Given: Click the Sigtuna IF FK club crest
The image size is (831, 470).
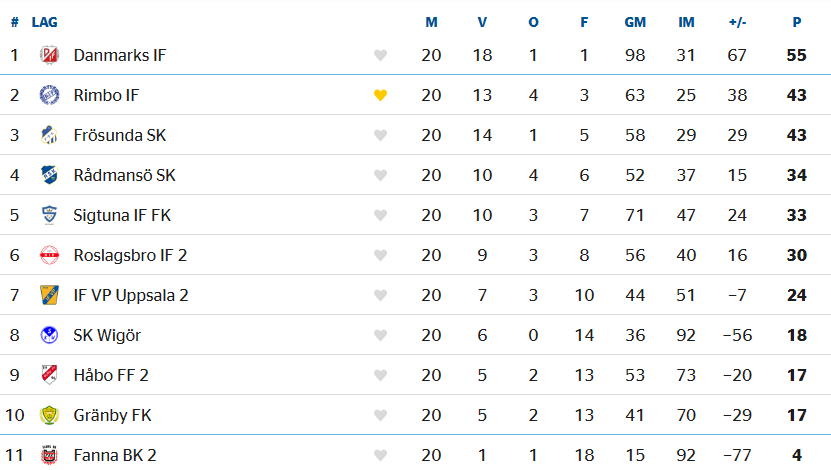Looking at the screenshot, I should coord(49,215).
